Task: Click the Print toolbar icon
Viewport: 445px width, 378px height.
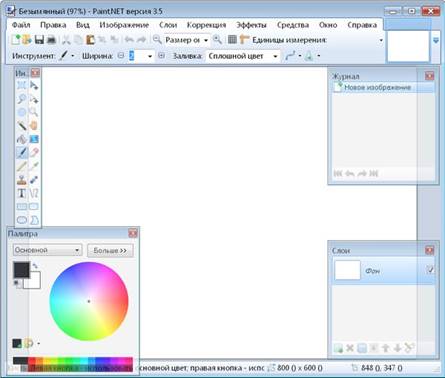Action: pos(51,40)
